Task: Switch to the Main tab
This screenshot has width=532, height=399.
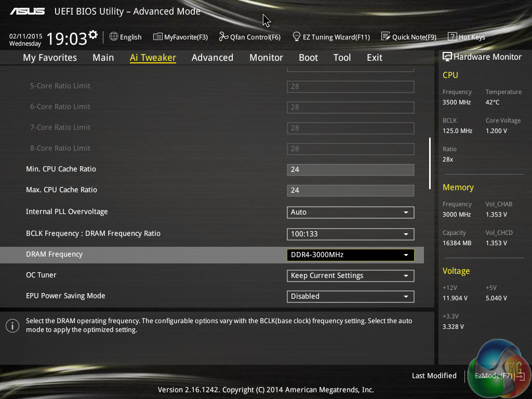Action: point(103,58)
